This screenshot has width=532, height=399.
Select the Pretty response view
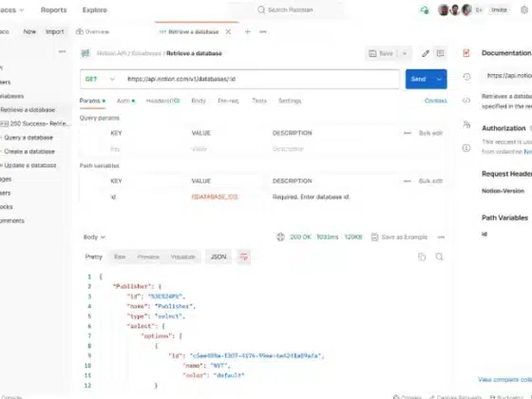tap(94, 256)
